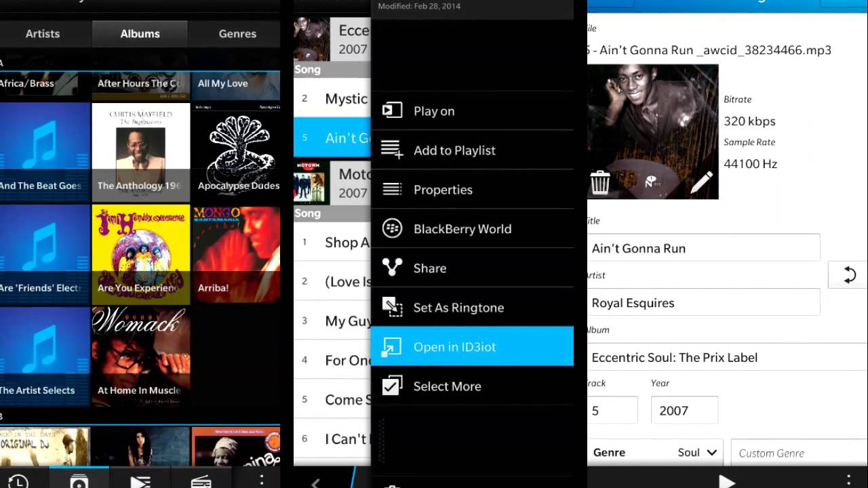Click the Artist field Royal Esquires
This screenshot has height=488, width=868.
pyautogui.click(x=703, y=302)
